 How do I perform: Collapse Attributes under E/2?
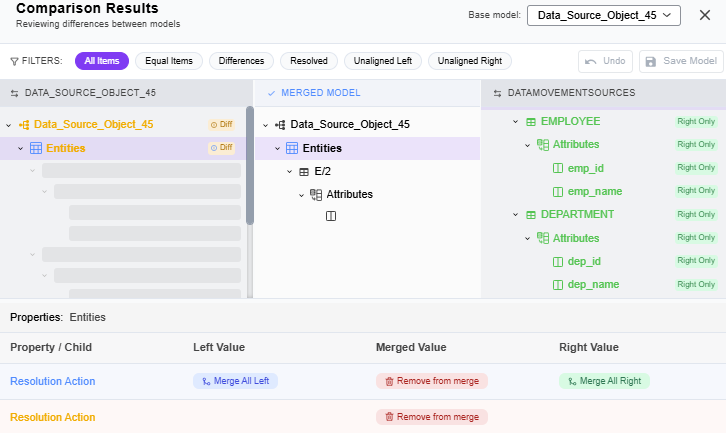(301, 195)
